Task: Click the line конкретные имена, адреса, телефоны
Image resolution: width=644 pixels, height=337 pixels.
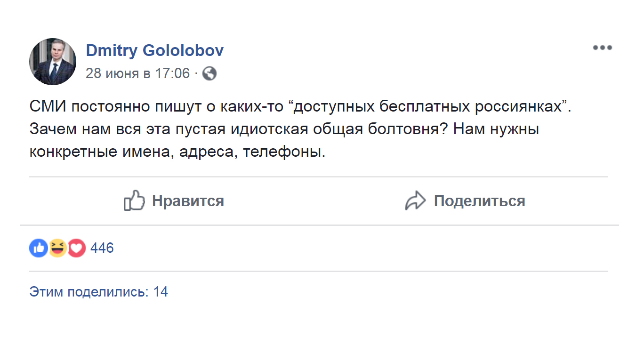Action: coord(177,152)
